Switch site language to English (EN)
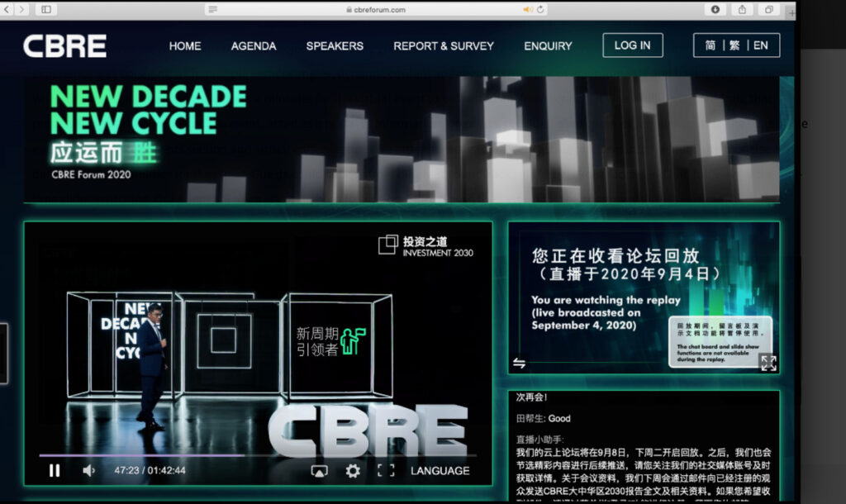Image resolution: width=846 pixels, height=504 pixels. 761,45
